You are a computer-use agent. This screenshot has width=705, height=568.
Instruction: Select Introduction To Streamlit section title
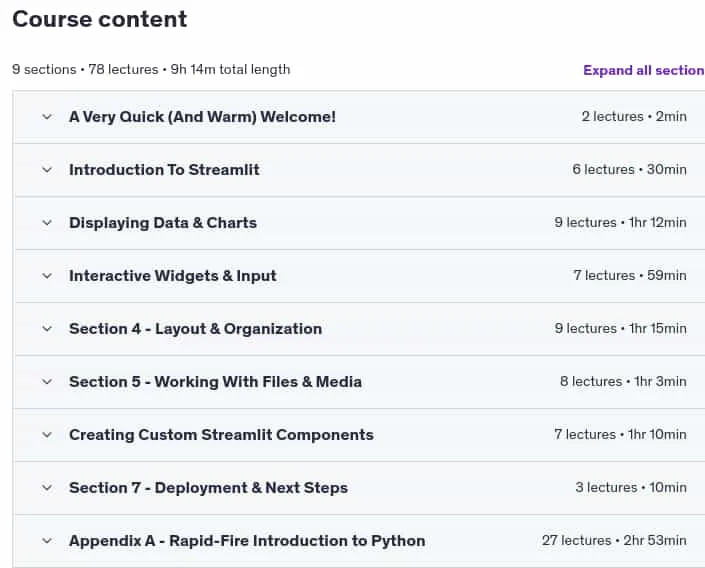click(164, 170)
